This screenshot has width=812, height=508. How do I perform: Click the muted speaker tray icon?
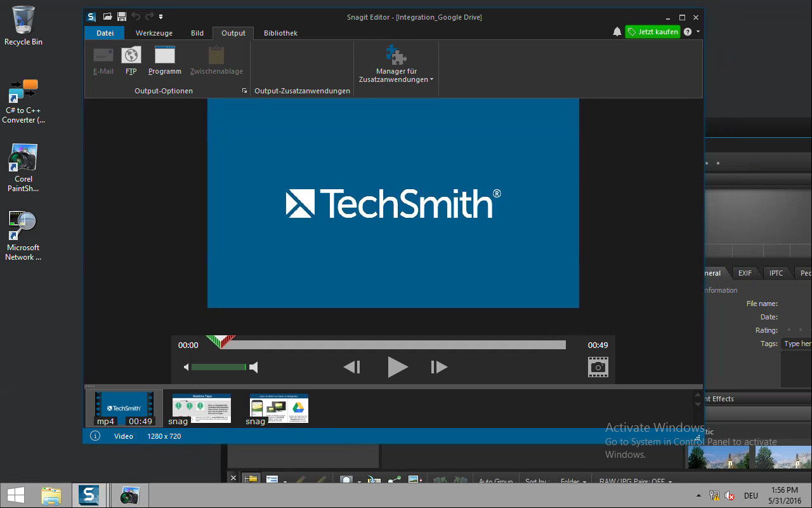[730, 496]
